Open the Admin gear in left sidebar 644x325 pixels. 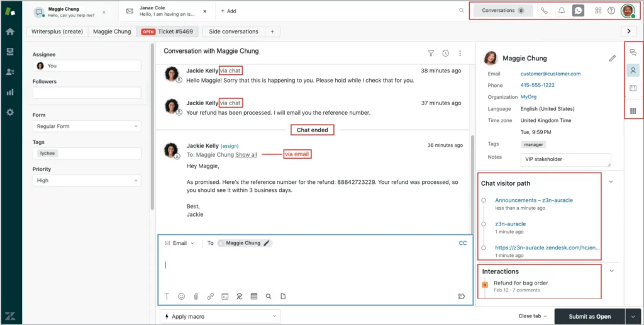click(10, 112)
